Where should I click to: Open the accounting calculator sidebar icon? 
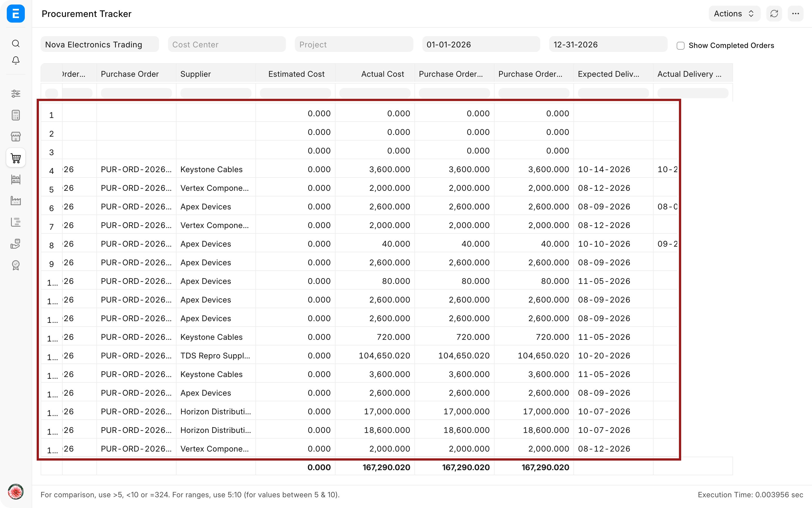[16, 115]
